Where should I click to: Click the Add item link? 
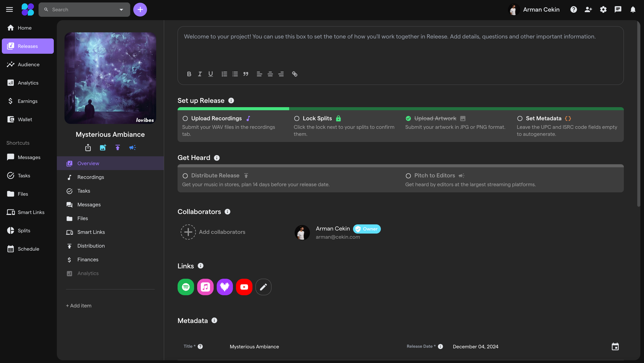(79, 305)
